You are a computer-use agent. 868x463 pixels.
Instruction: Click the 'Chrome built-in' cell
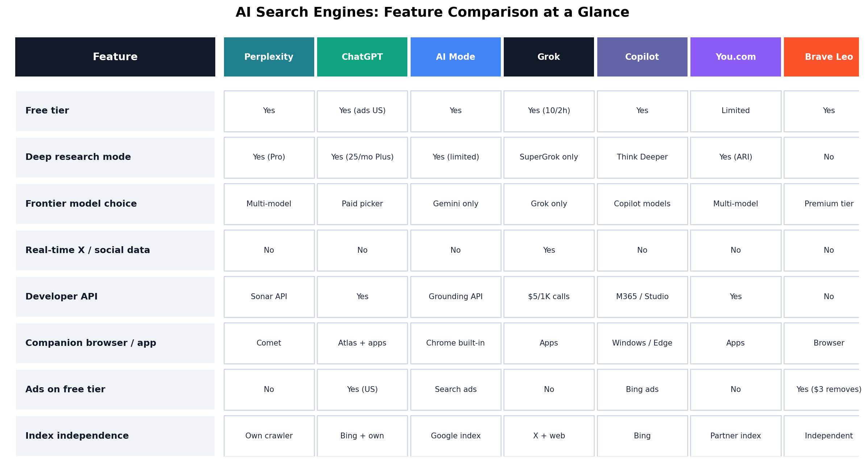pyautogui.click(x=456, y=343)
